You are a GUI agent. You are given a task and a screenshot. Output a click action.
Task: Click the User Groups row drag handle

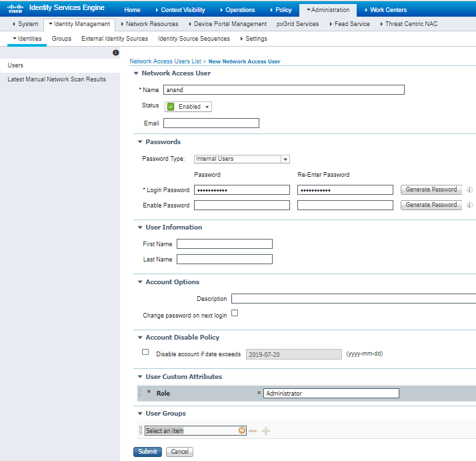(x=141, y=430)
